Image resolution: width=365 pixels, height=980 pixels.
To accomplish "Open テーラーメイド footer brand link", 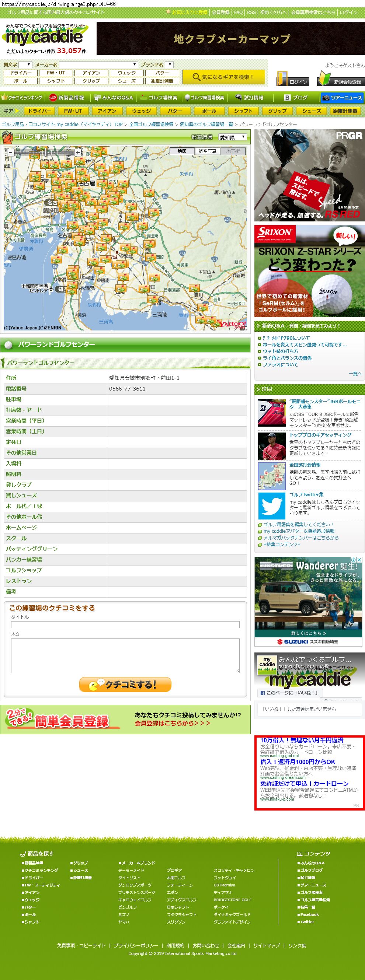I will click(131, 871).
